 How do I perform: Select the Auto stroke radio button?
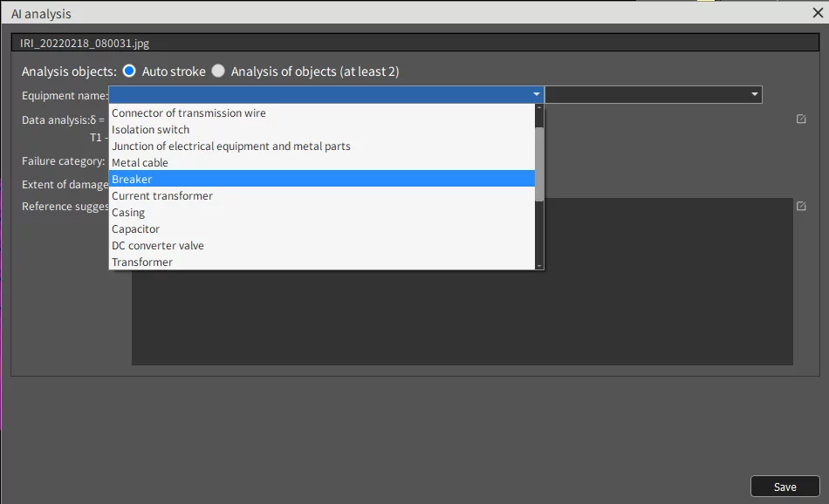click(129, 71)
